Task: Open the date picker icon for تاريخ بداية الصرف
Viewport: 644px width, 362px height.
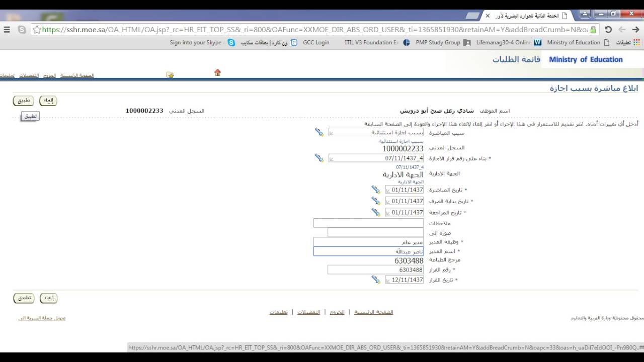Action: click(x=376, y=201)
